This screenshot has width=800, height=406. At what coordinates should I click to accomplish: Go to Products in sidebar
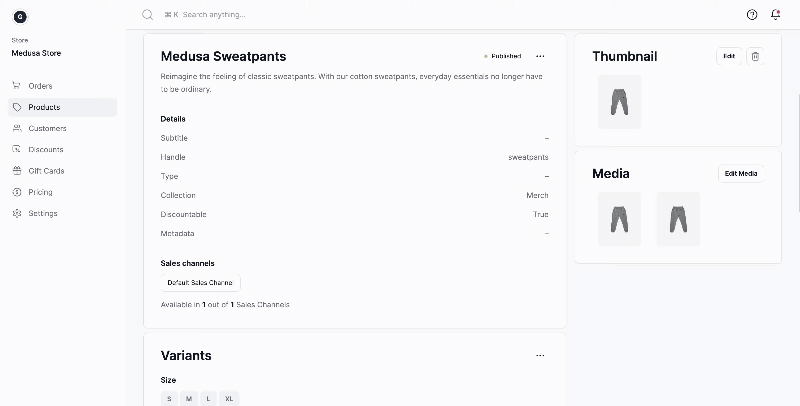(x=44, y=107)
